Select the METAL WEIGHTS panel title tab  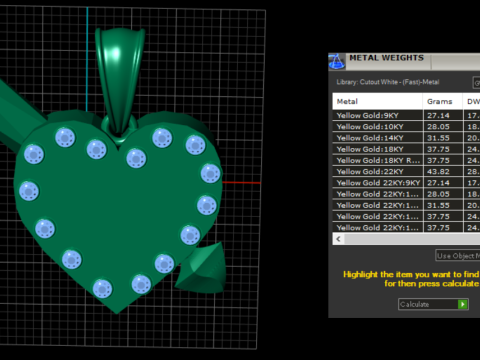tap(387, 58)
